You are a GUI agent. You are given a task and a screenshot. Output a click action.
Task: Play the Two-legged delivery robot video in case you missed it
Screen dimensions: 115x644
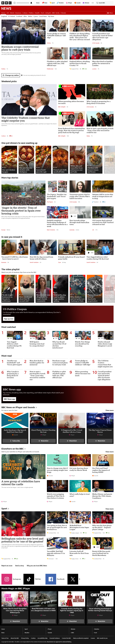(x=90, y=253)
